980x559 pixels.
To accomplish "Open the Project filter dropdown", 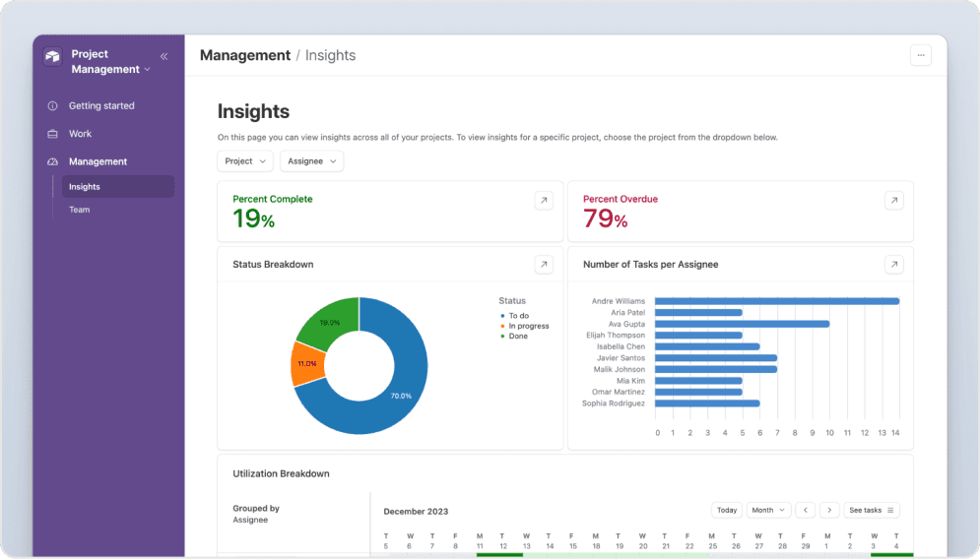I will click(x=245, y=161).
